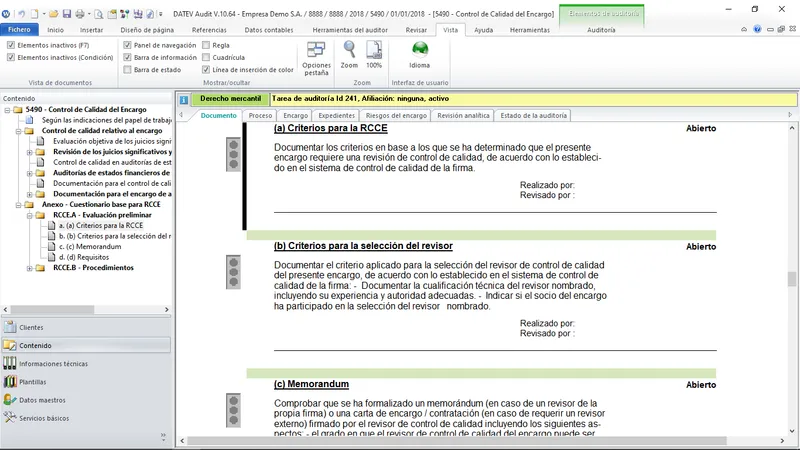Click the new document icon

tap(34, 14)
